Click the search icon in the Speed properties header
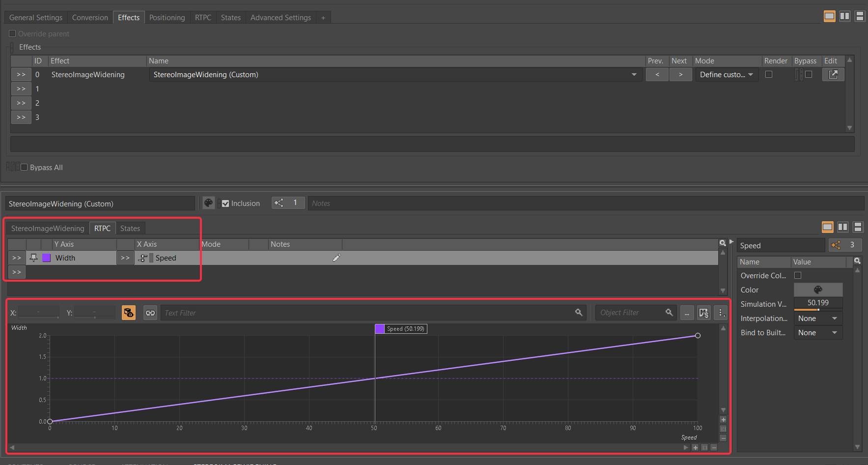The height and width of the screenshot is (465, 868). pos(857,261)
